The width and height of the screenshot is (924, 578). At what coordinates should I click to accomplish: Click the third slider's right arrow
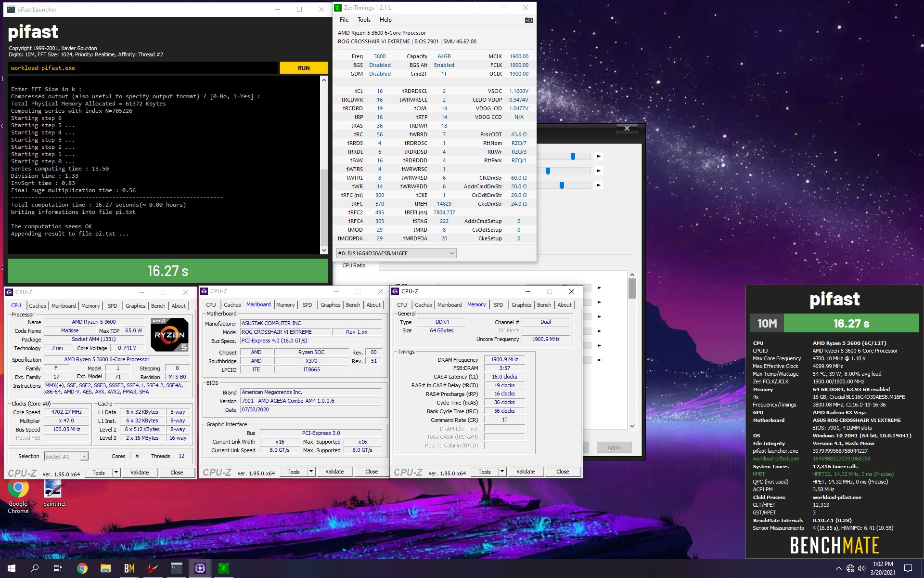point(599,185)
